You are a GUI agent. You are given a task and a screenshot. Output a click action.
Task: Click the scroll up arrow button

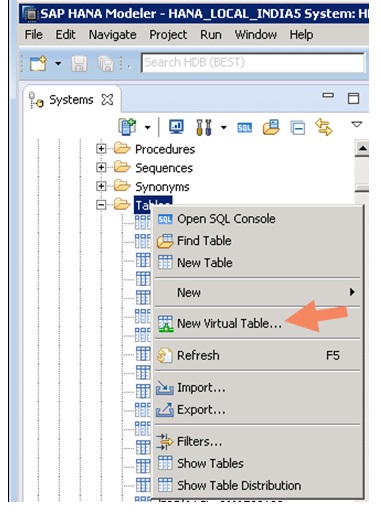click(362, 148)
